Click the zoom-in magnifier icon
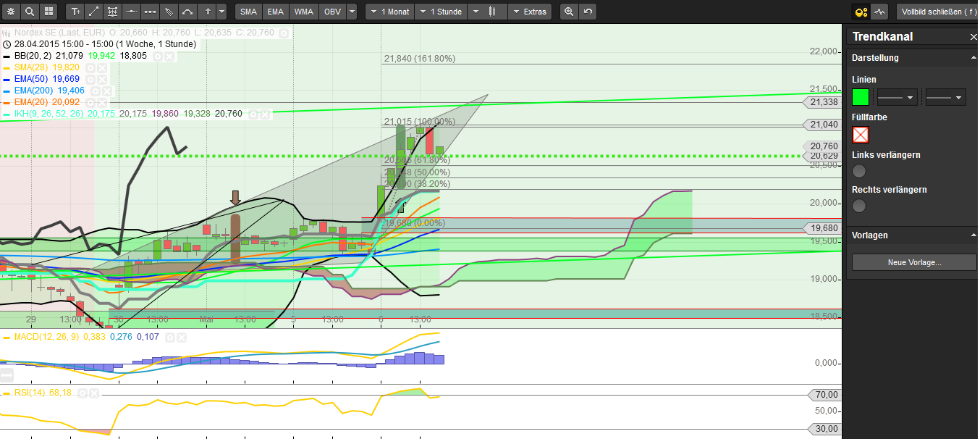980x439 pixels. coord(569,12)
